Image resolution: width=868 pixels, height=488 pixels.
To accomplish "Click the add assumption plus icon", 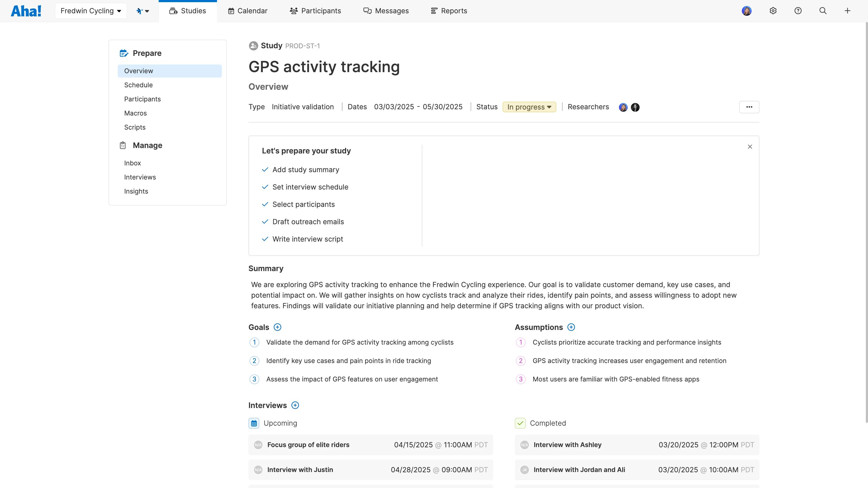I will (571, 327).
